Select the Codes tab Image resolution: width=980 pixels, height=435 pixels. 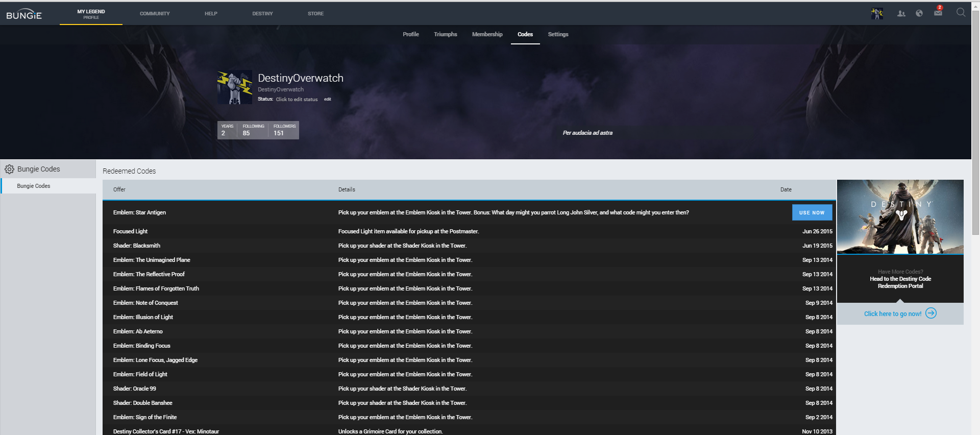pyautogui.click(x=525, y=34)
